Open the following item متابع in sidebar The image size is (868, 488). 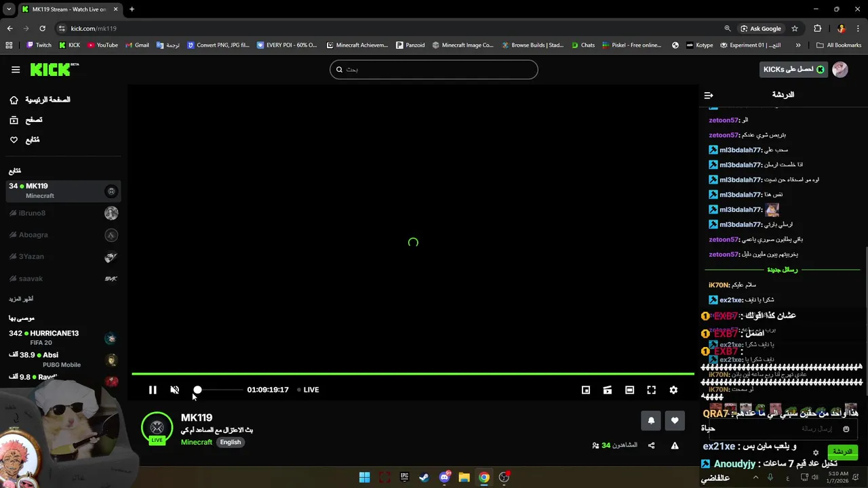point(24,140)
